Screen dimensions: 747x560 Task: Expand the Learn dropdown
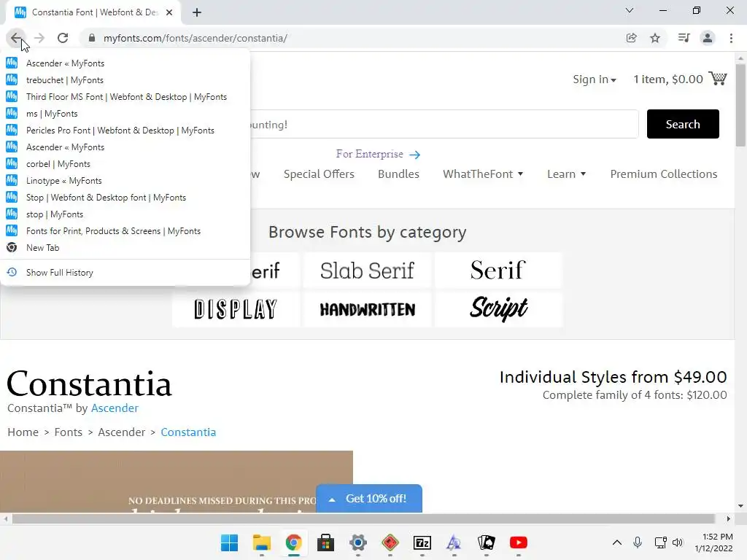coord(566,174)
